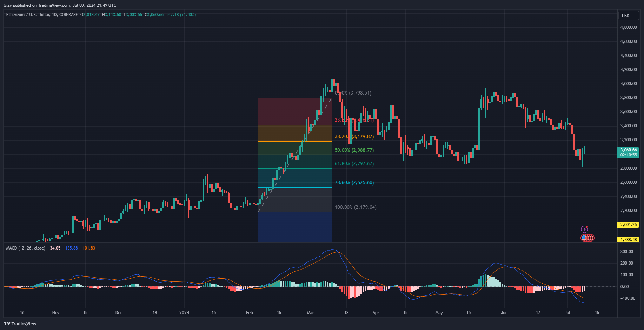Screen dimensions: 644x330
Task: Click the 4,800.00 price axis label
Action: 629,27
